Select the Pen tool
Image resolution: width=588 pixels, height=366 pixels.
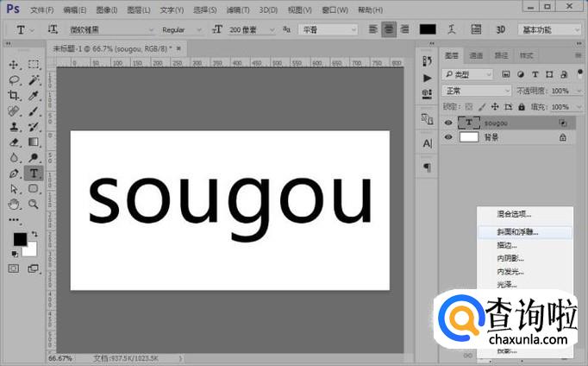[x=14, y=174]
